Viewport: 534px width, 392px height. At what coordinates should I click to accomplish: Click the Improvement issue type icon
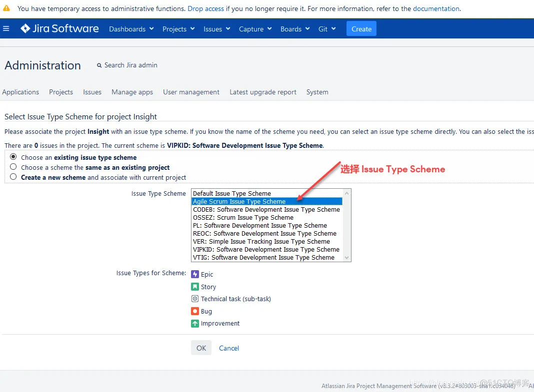click(x=195, y=323)
